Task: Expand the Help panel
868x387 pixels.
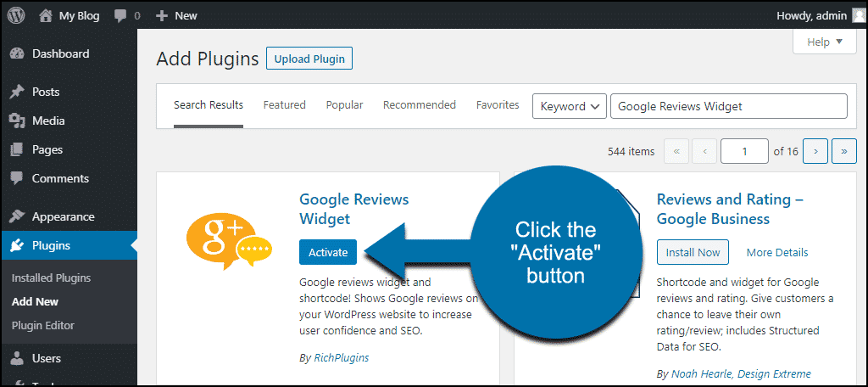Action: pos(824,42)
